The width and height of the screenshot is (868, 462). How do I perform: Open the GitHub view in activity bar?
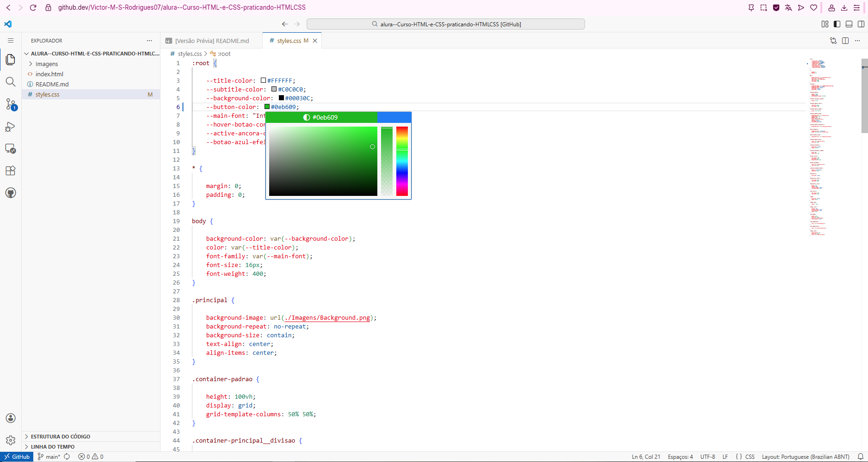click(x=10, y=193)
